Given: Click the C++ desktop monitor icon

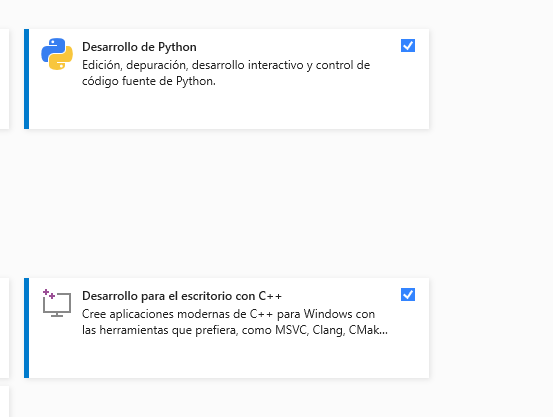Looking at the screenshot, I should coord(56,303).
